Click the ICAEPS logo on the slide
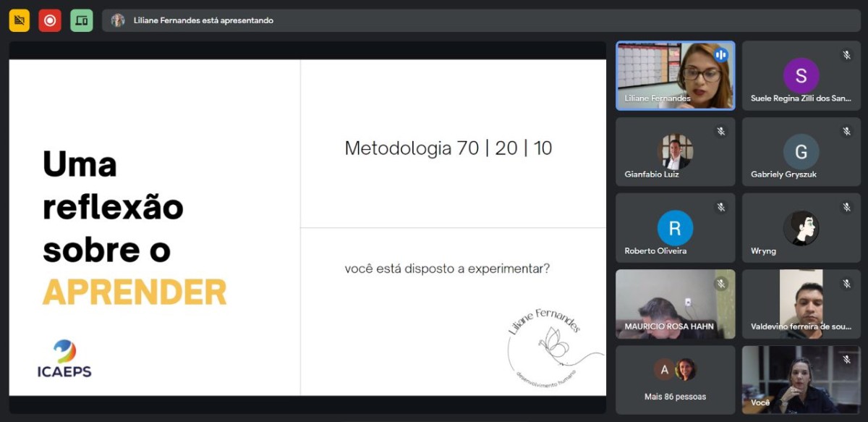This screenshot has height=422, width=868. [64, 359]
